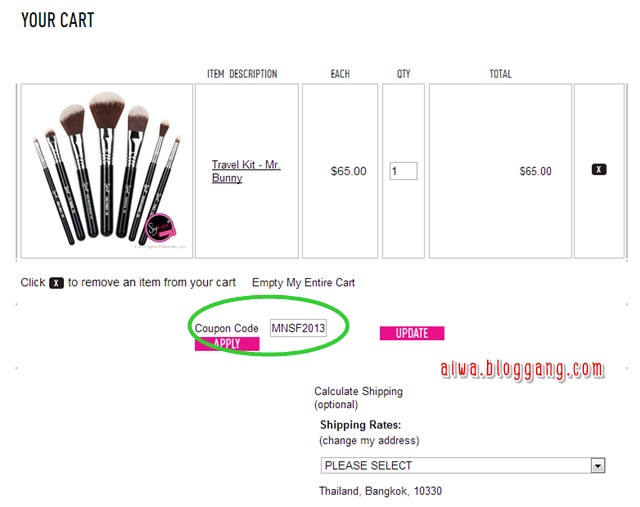Focus the quantity field showing 1
Viewport: 640px width, 507px height.
click(x=403, y=171)
